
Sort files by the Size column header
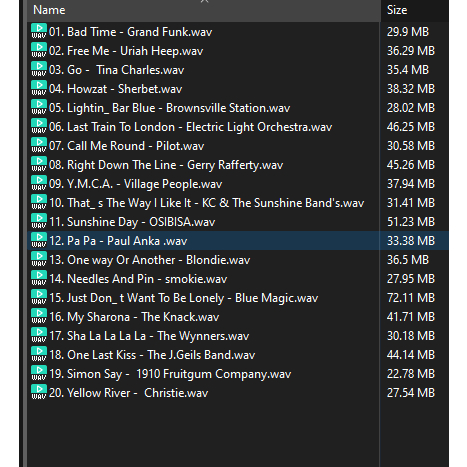pyautogui.click(x=415, y=10)
